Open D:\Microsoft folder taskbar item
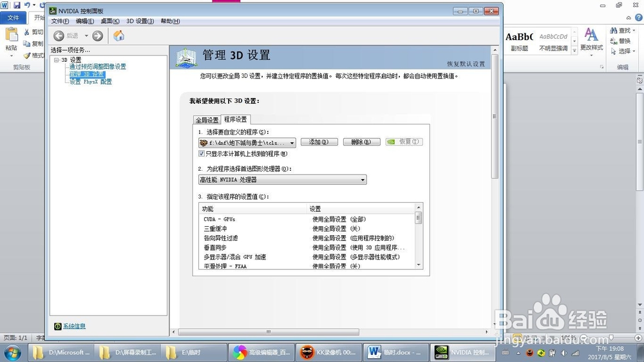The width and height of the screenshot is (644, 362). 62,352
